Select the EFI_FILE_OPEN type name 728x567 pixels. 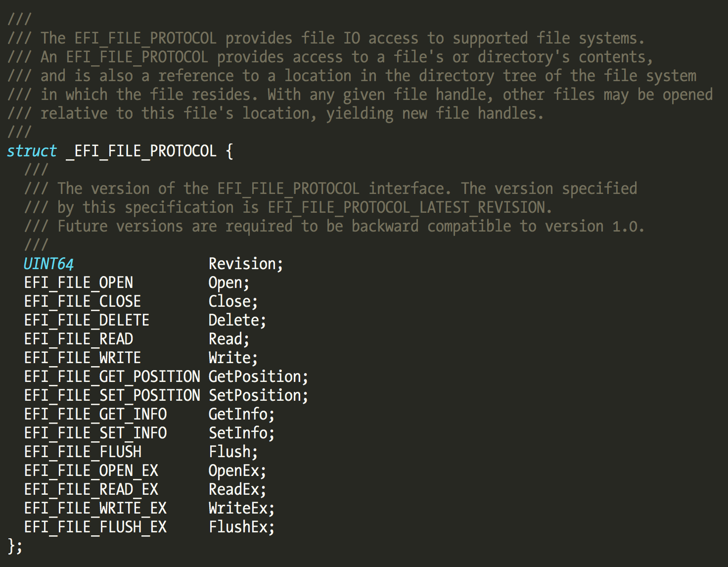click(79, 283)
